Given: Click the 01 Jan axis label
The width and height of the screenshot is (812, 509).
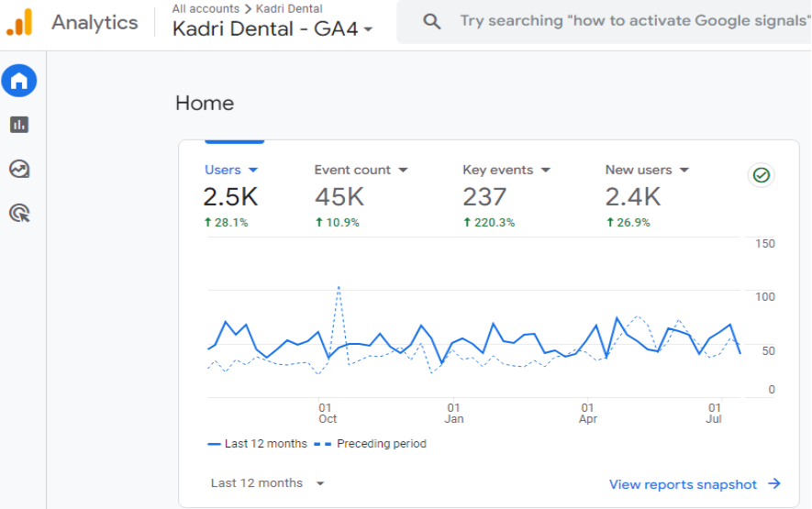Looking at the screenshot, I should pyautogui.click(x=453, y=414).
